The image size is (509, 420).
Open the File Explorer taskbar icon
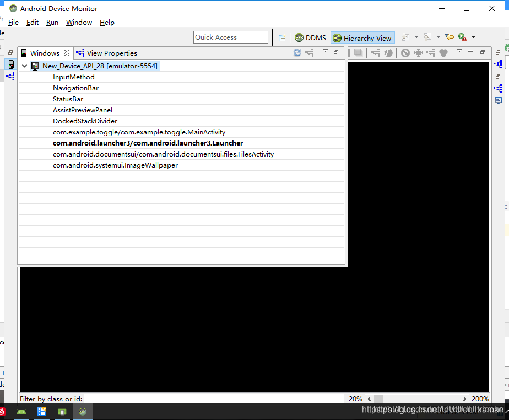41,412
